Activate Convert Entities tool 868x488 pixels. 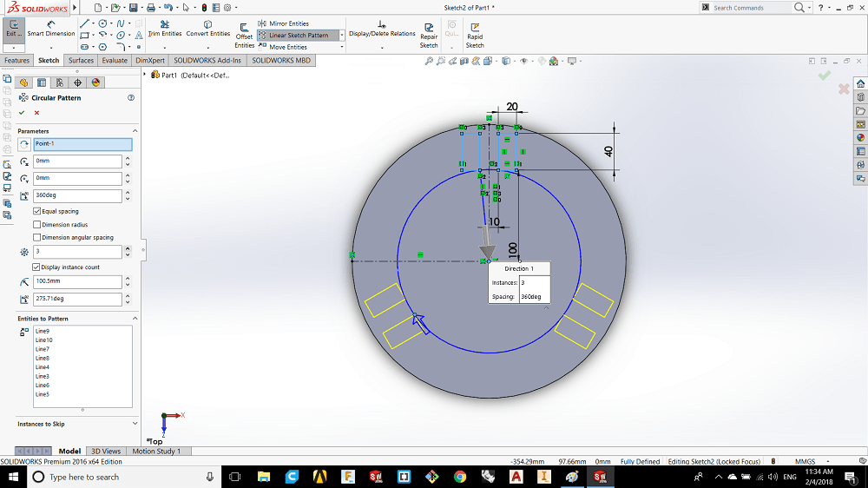click(x=207, y=29)
